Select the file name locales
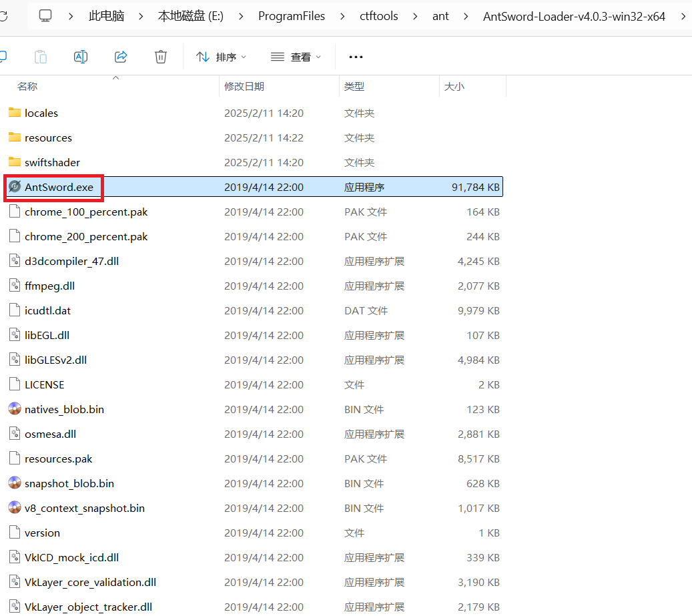This screenshot has width=692, height=616. click(x=41, y=113)
